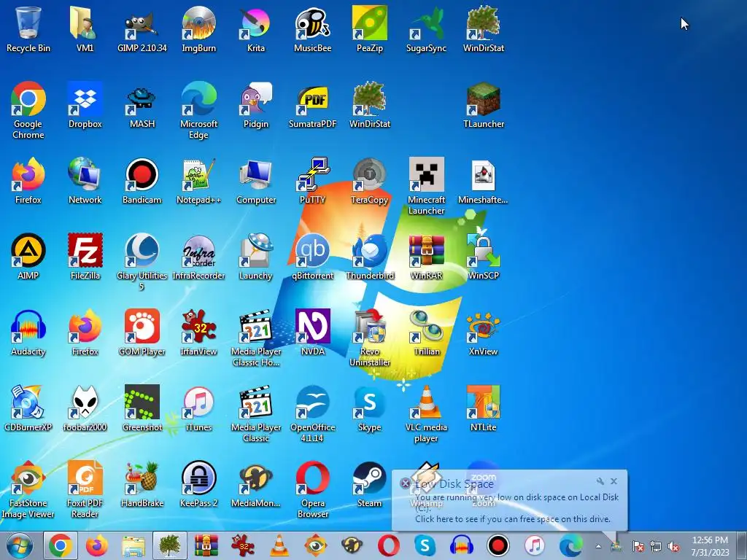
Task: Open the Windows Start menu orb
Action: [x=20, y=545]
